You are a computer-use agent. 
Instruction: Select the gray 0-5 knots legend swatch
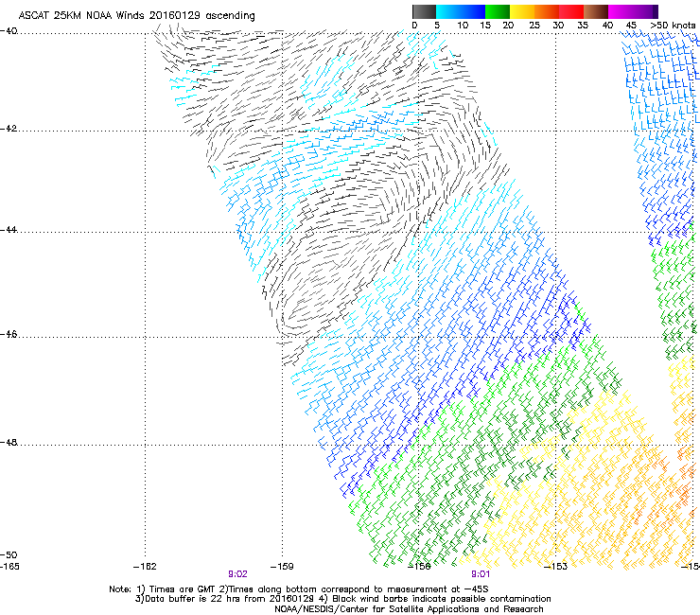click(424, 11)
